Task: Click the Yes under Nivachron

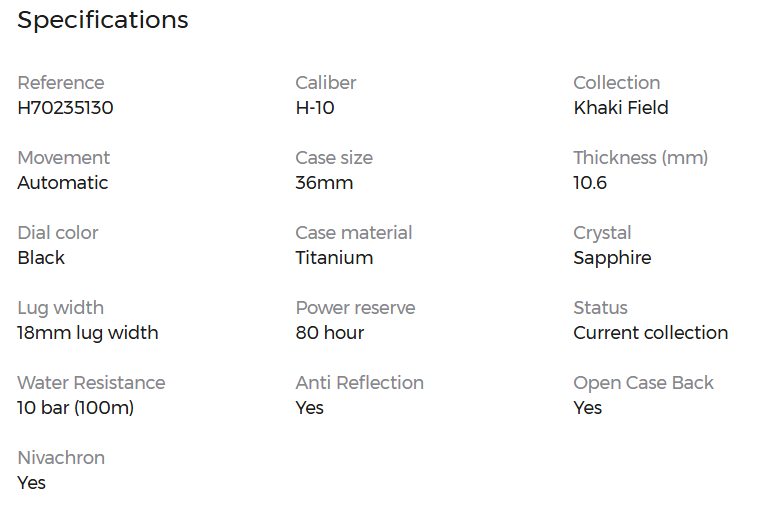Action: tap(32, 483)
